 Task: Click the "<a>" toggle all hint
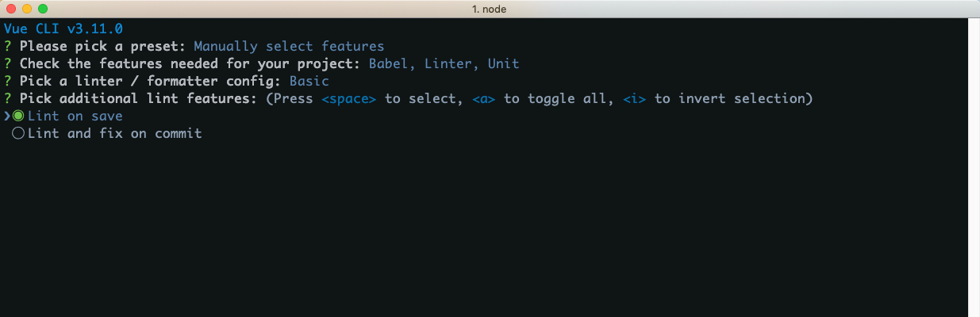483,98
